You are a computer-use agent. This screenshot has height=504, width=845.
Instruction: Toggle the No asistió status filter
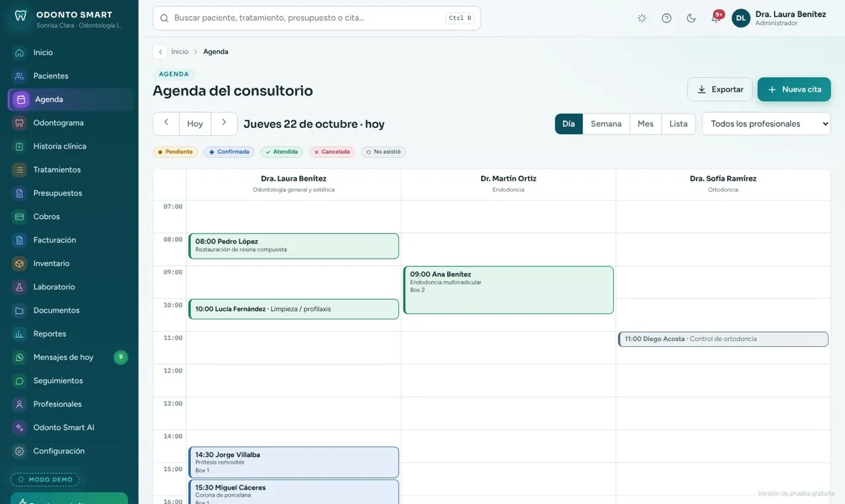tap(384, 152)
